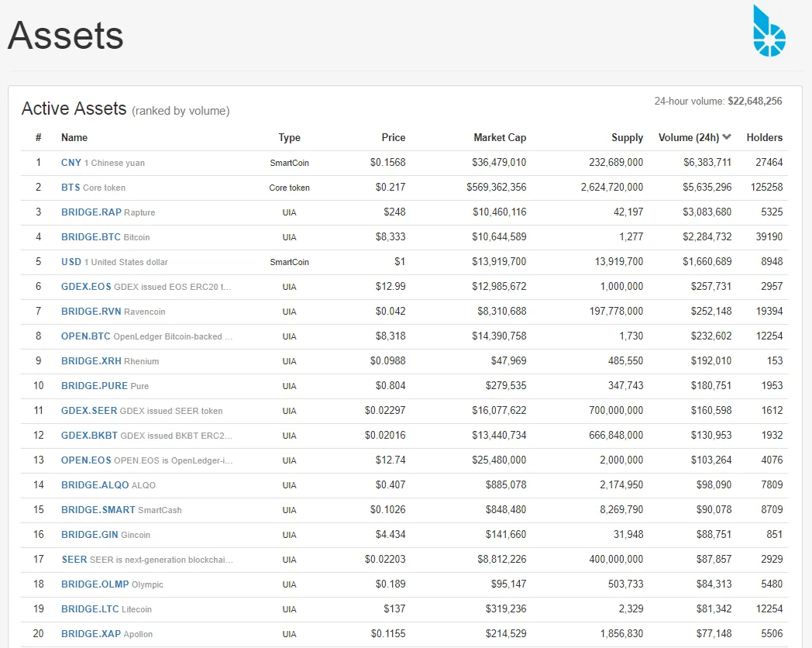The width and height of the screenshot is (812, 648).
Task: Open the GDEX.SEER asset link
Action: [89, 411]
